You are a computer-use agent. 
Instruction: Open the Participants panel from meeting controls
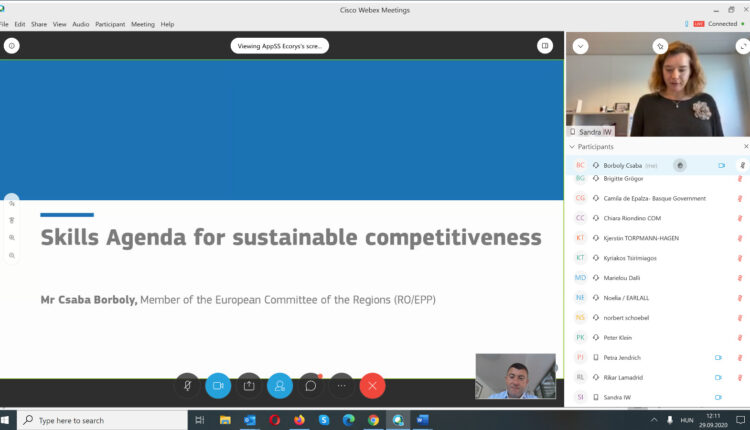point(280,385)
